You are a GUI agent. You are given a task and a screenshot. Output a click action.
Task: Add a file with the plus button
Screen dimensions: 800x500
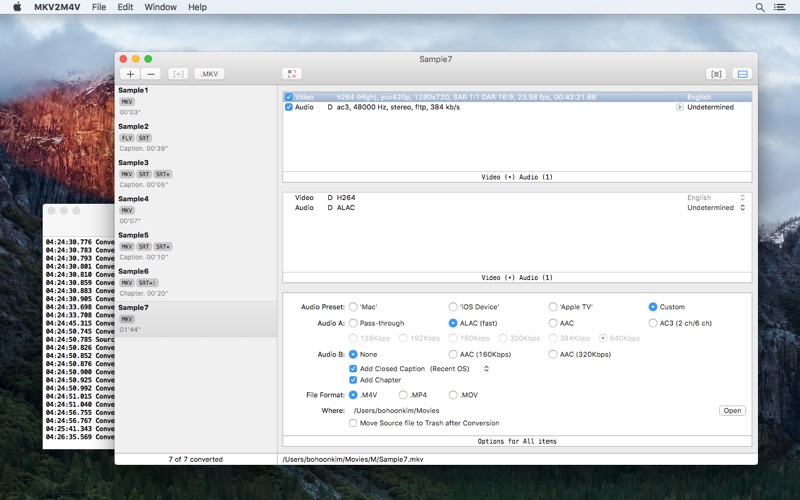coord(130,74)
